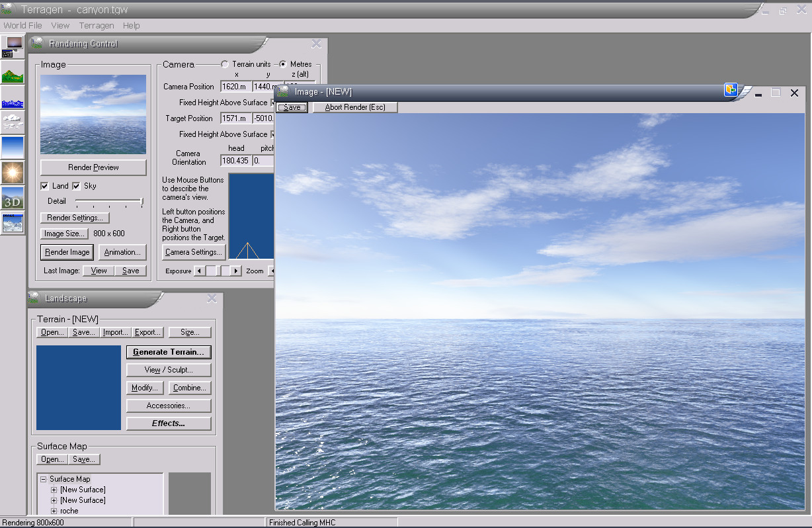Click the Image window title bar icon
The image size is (812, 528).
(283, 91)
